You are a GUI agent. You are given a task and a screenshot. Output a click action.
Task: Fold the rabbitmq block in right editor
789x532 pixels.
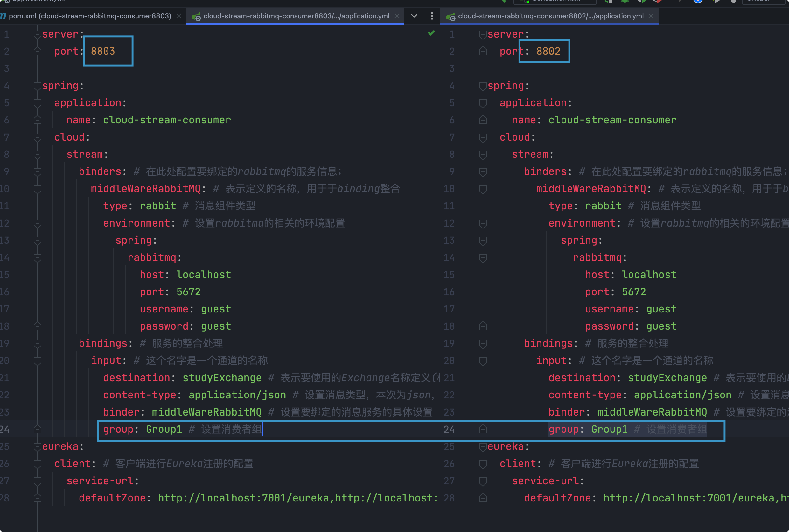click(483, 257)
